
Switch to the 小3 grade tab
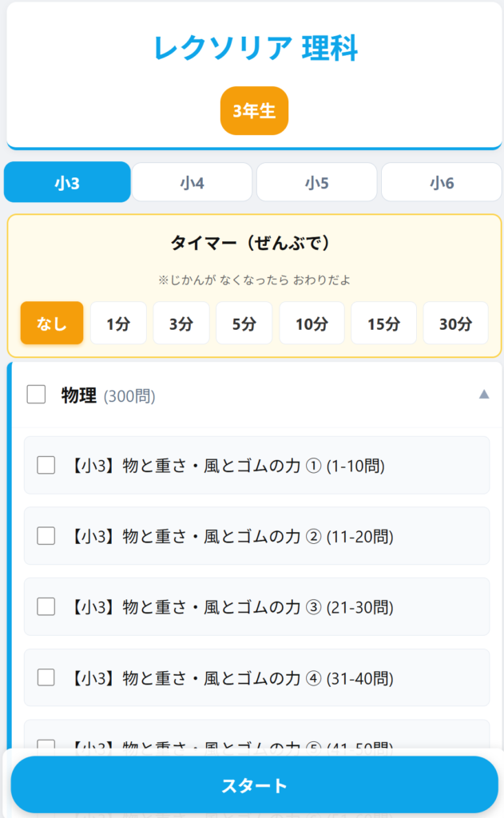[x=67, y=183]
